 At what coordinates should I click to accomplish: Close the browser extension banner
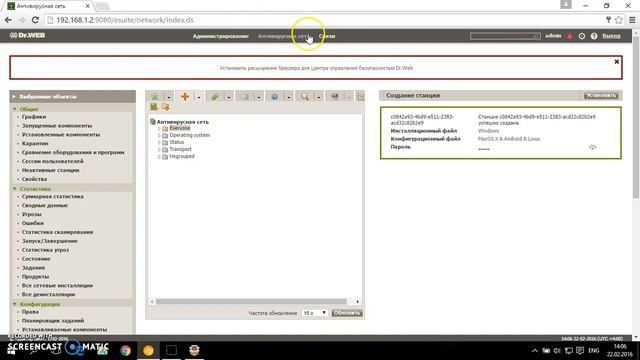point(617,62)
